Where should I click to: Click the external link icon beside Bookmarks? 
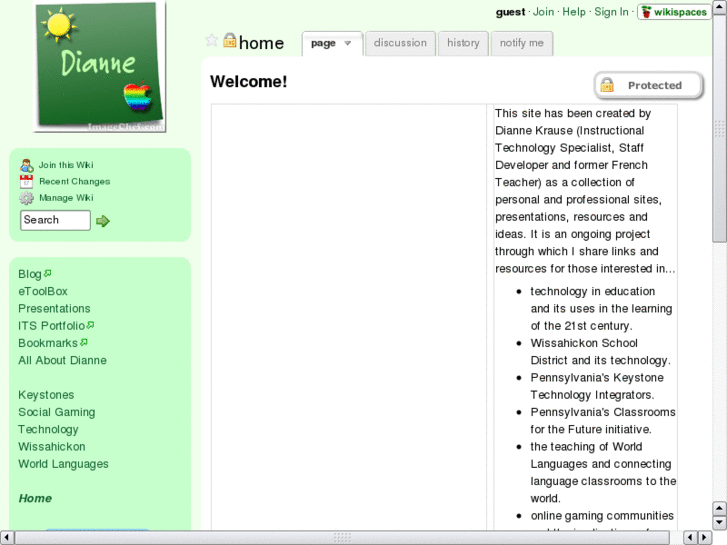[x=83, y=342]
